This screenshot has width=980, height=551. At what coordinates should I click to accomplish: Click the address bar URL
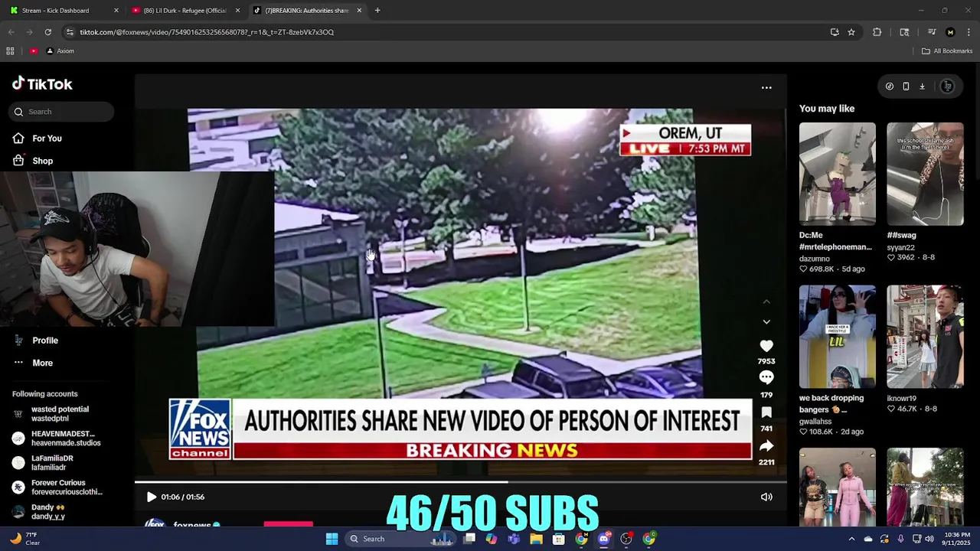207,32
